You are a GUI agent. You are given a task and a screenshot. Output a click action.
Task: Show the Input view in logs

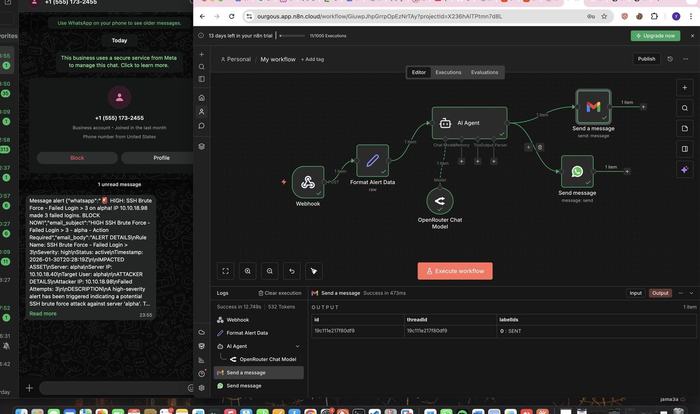coord(636,293)
